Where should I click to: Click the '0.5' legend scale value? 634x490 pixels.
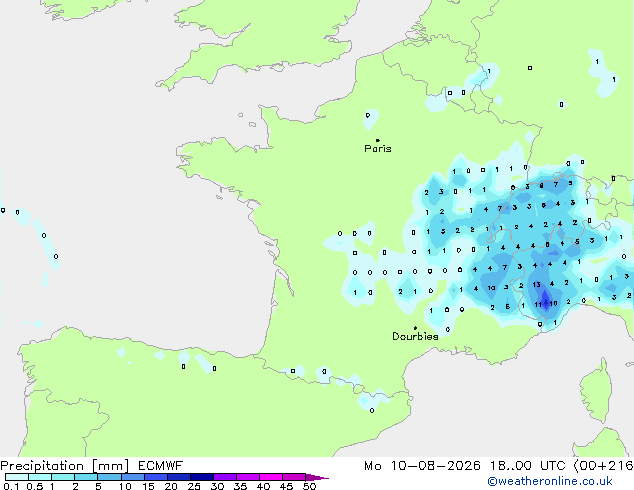coord(34,486)
